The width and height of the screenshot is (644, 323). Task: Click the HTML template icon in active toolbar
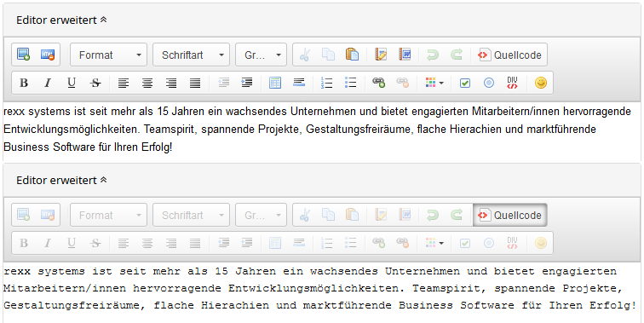(x=48, y=55)
